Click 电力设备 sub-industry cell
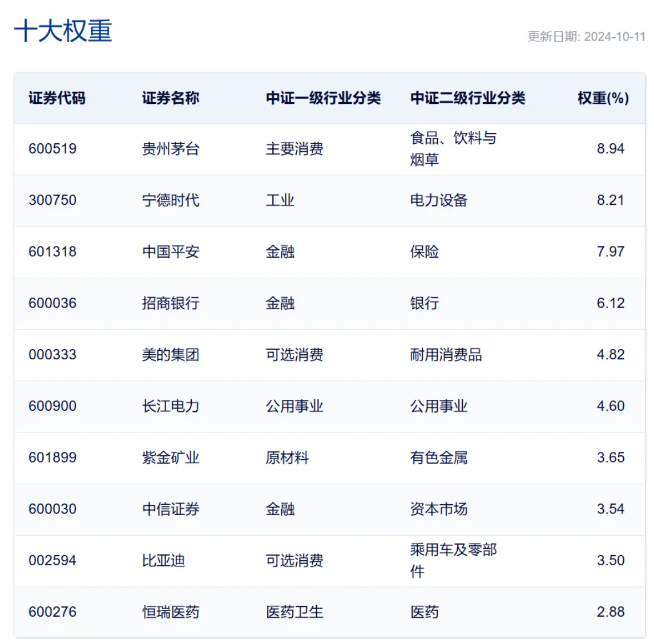Screen dimensions: 654x644 click(439, 200)
